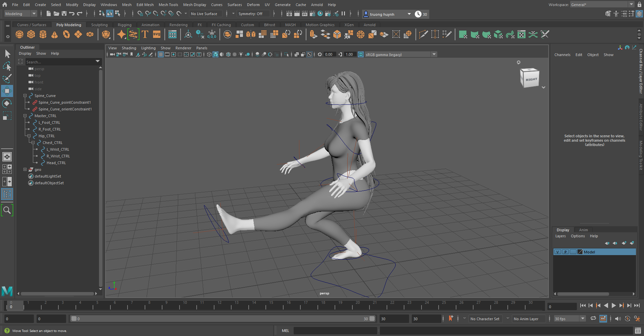Click inside the MEL command line field
The height and width of the screenshot is (336, 644).
tap(336, 330)
